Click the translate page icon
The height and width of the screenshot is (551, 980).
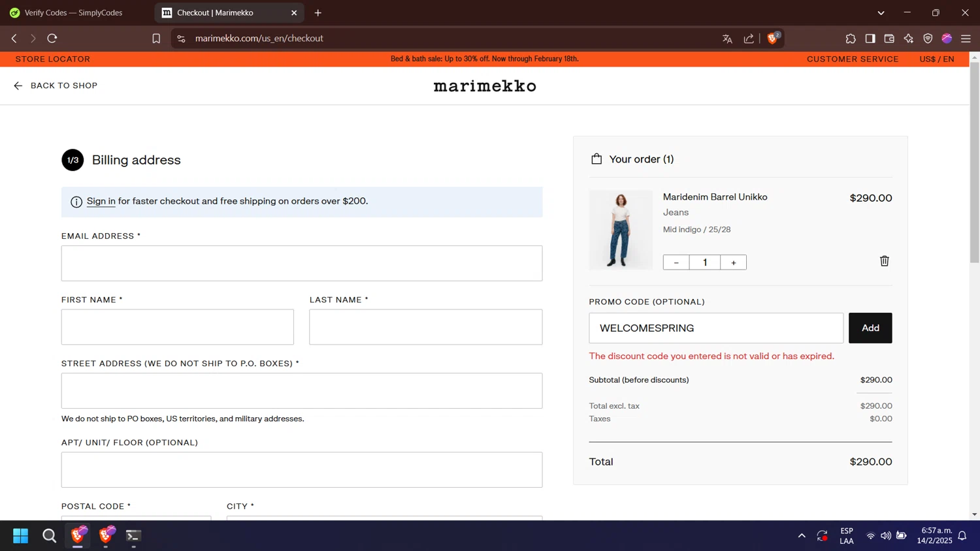click(x=727, y=39)
